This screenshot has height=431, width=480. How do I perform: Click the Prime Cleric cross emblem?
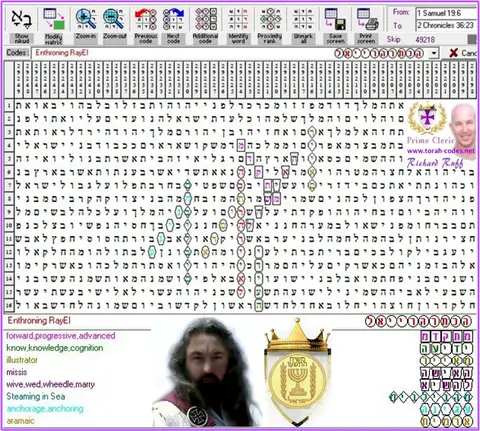[427, 117]
